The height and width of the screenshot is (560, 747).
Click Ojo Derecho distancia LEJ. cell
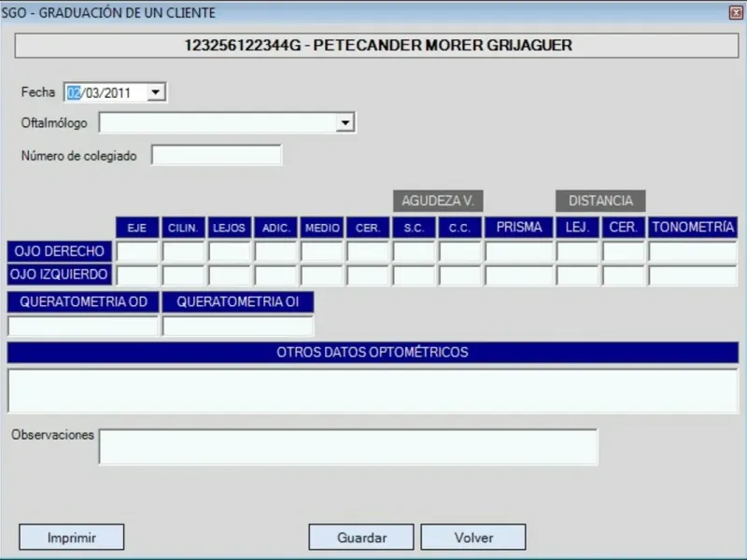(x=577, y=251)
